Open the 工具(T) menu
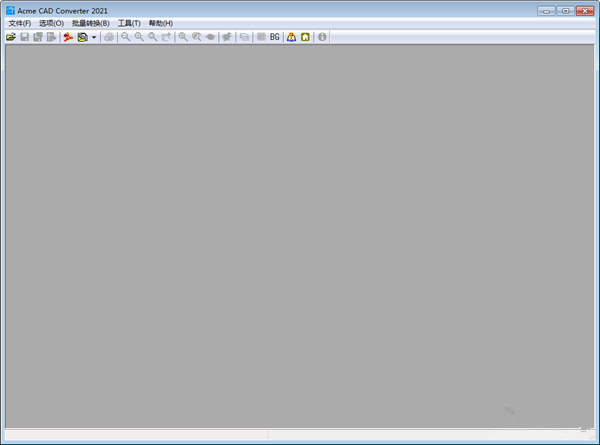This screenshot has width=600, height=445. [x=129, y=23]
